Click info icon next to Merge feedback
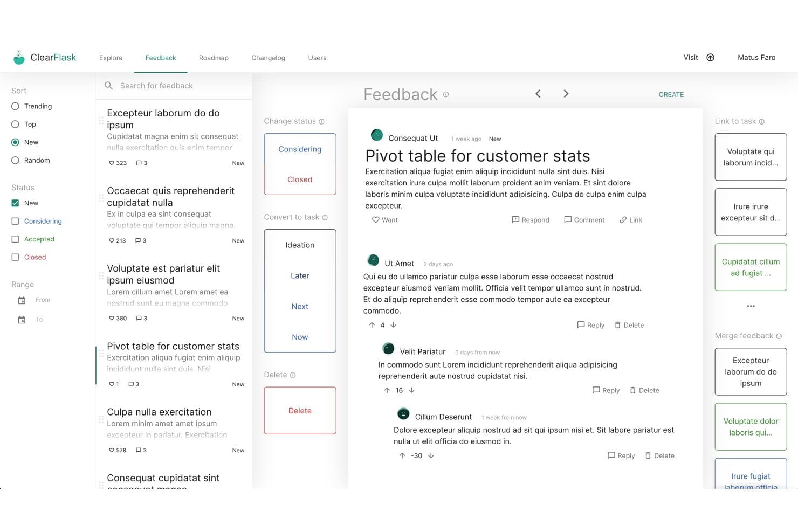This screenshot has width=798, height=532. tap(779, 336)
